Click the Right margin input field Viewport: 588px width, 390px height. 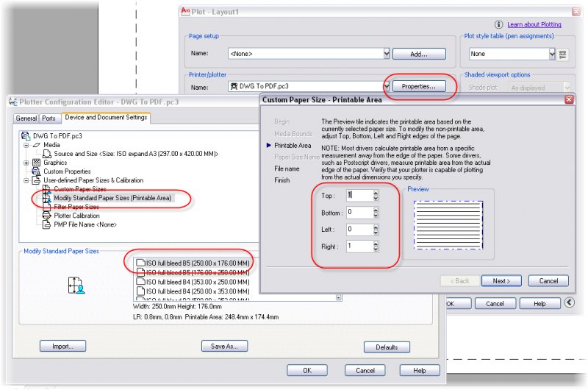pos(359,247)
